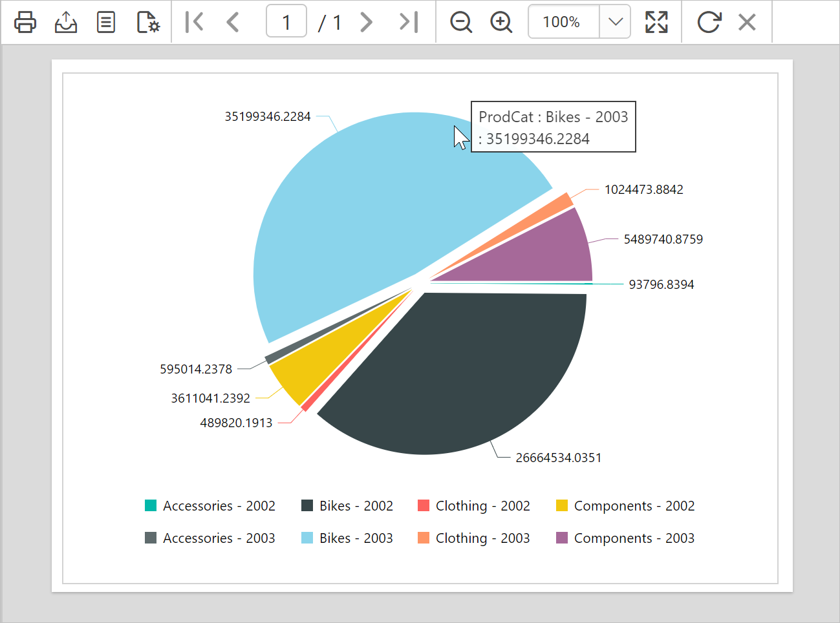Go to the first page
Image resolution: width=840 pixels, height=623 pixels.
[193, 21]
